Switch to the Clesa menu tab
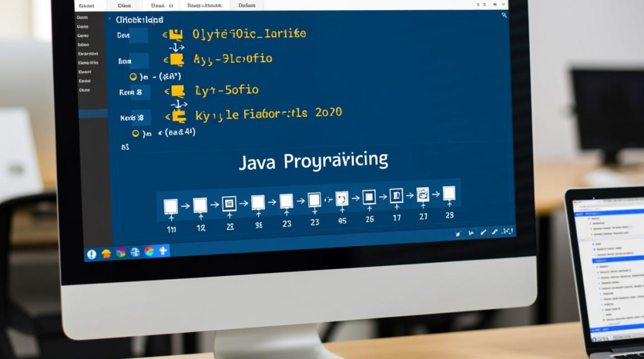Viewport: 644px width, 359px height. coord(124,5)
